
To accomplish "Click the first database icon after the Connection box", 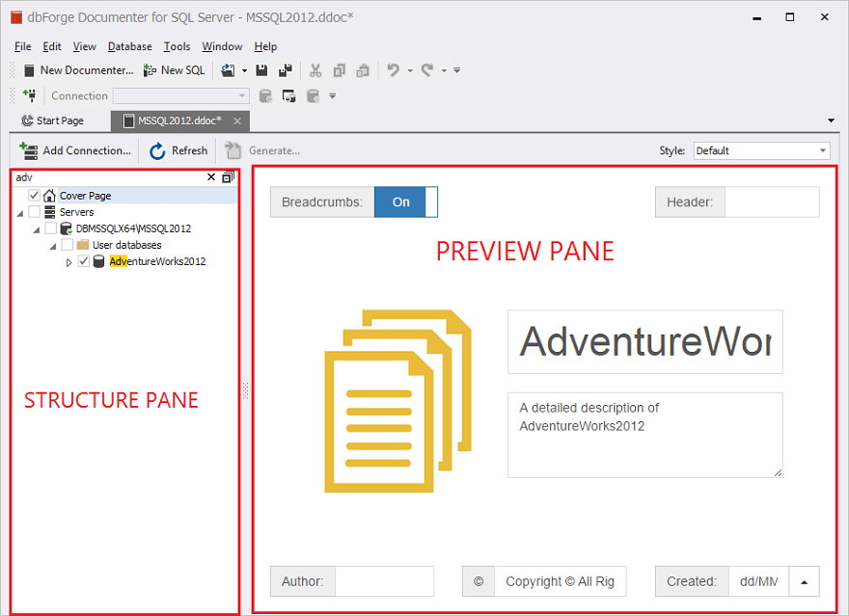I will tap(265, 95).
